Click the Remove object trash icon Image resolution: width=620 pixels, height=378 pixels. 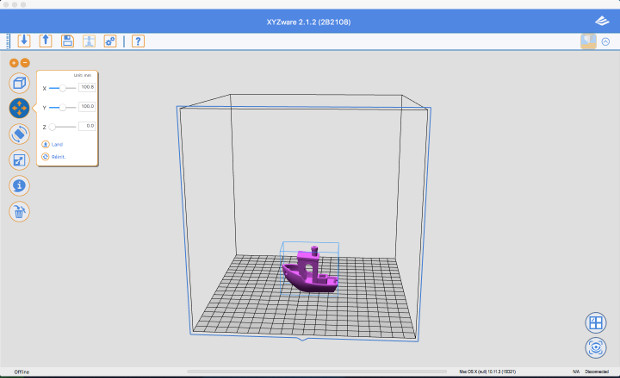(x=19, y=211)
